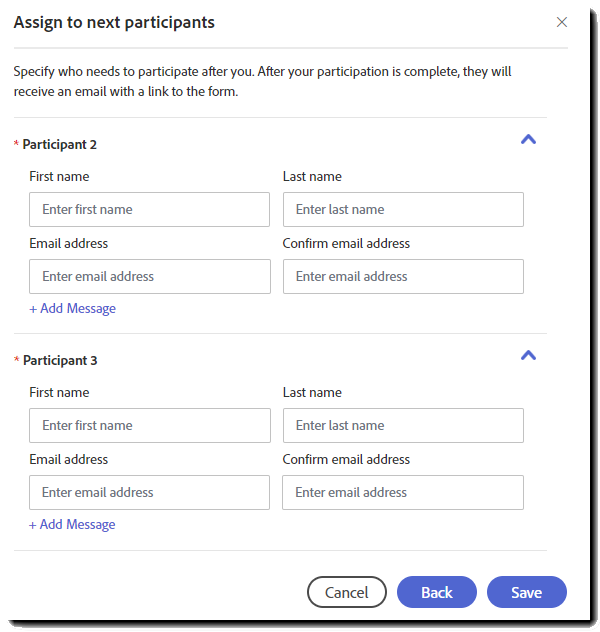Click the instruction paragraph about email link

click(262, 82)
